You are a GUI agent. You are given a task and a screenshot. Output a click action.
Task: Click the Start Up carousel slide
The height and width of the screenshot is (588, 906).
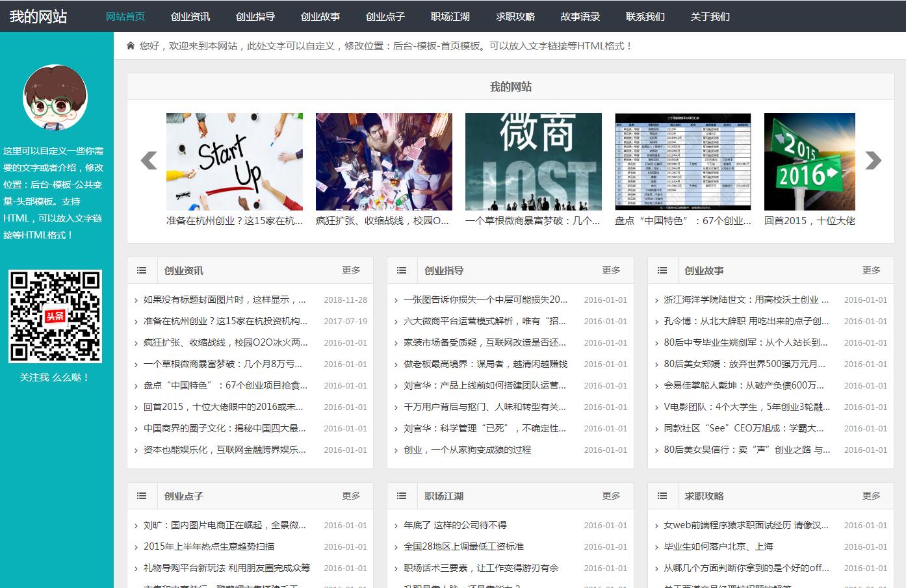pos(234,161)
